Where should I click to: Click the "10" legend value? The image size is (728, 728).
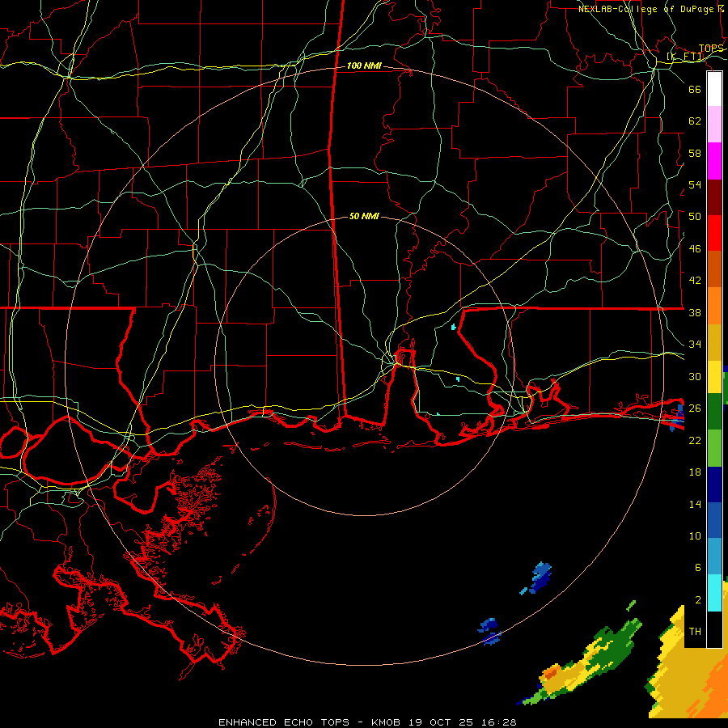tap(695, 535)
